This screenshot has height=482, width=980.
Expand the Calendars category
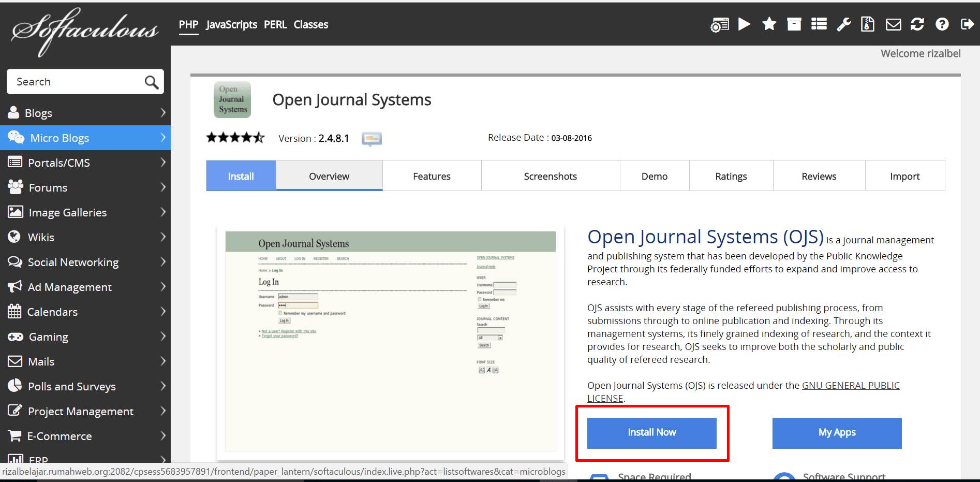pyautogui.click(x=85, y=312)
